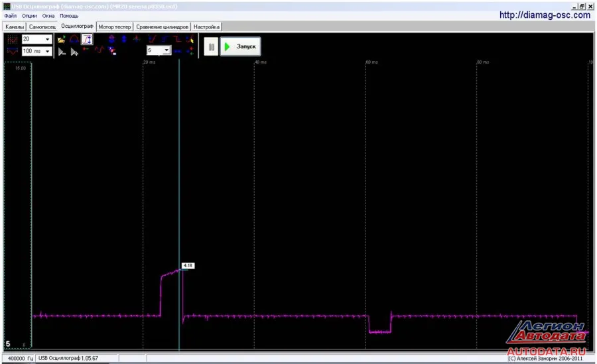Click the red-blue waveform icon beside 100 ms
This screenshot has height=364, width=597.
(13, 51)
